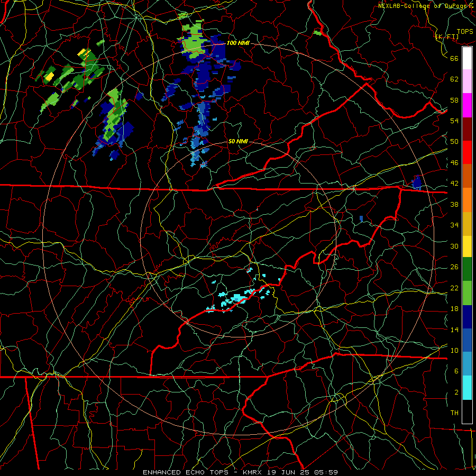
Task: Click the '62' legend value
Action: click(x=454, y=79)
